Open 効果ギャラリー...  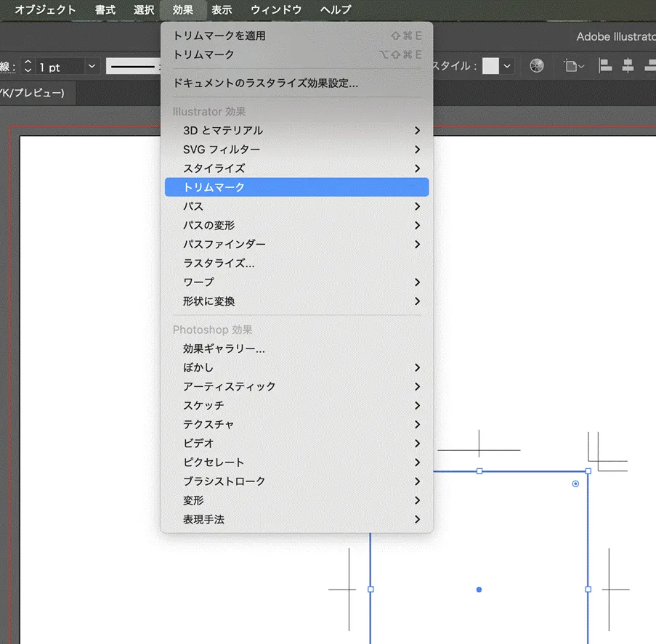pyautogui.click(x=296, y=349)
